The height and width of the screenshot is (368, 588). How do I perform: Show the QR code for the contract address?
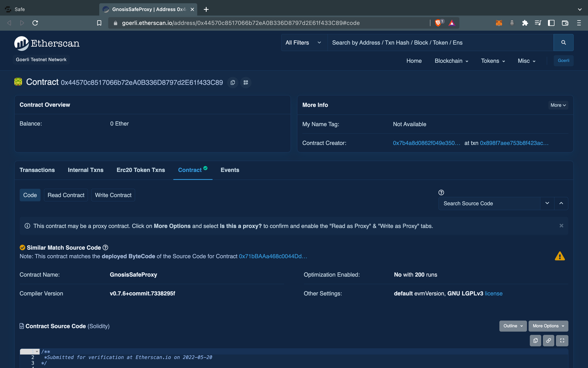pos(246,82)
